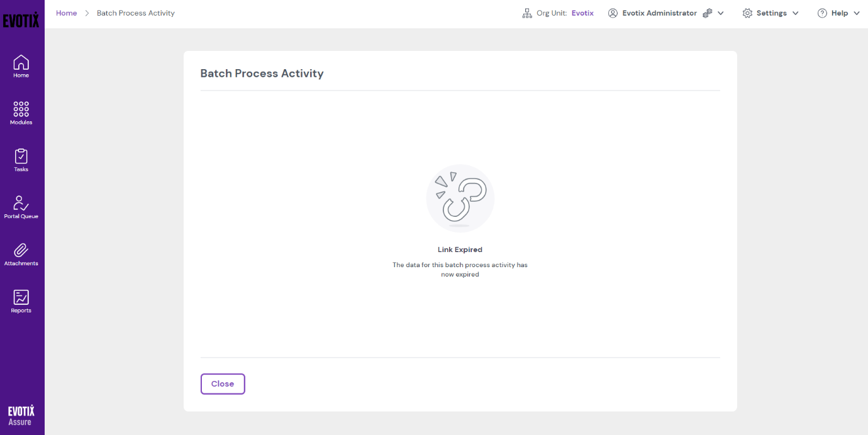Open the Home icon in the sidebar
This screenshot has height=435, width=868.
[x=21, y=63]
